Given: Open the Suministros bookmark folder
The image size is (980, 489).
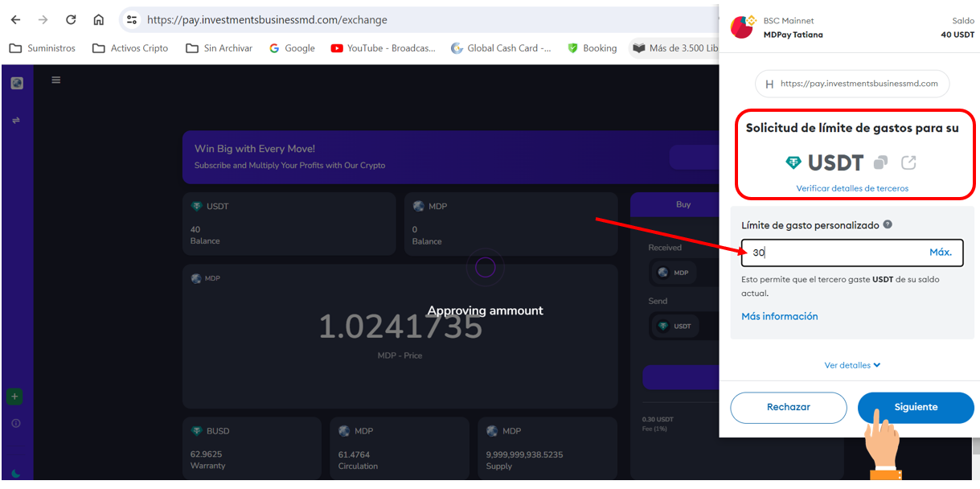Looking at the screenshot, I should (42, 48).
